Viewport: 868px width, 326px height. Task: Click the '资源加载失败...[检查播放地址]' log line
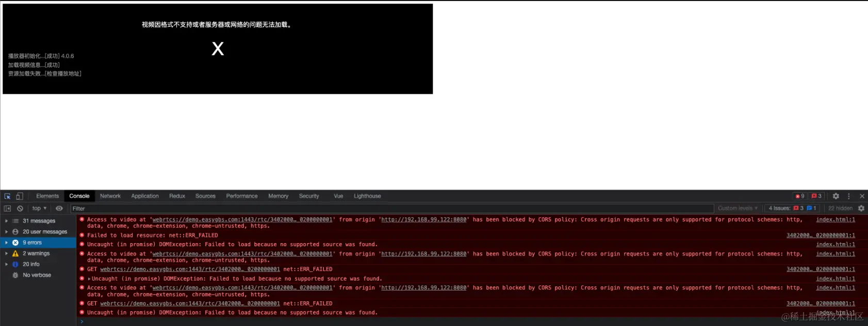45,74
